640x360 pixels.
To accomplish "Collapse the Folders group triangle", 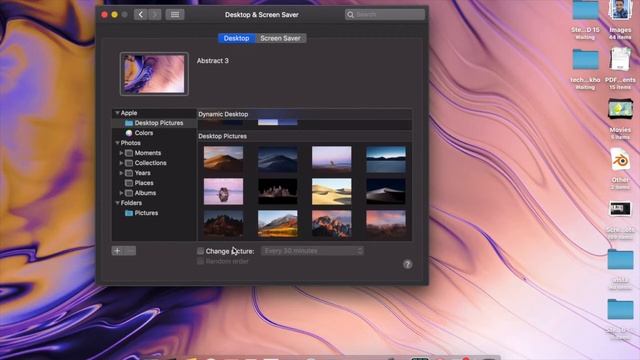I will coord(117,203).
